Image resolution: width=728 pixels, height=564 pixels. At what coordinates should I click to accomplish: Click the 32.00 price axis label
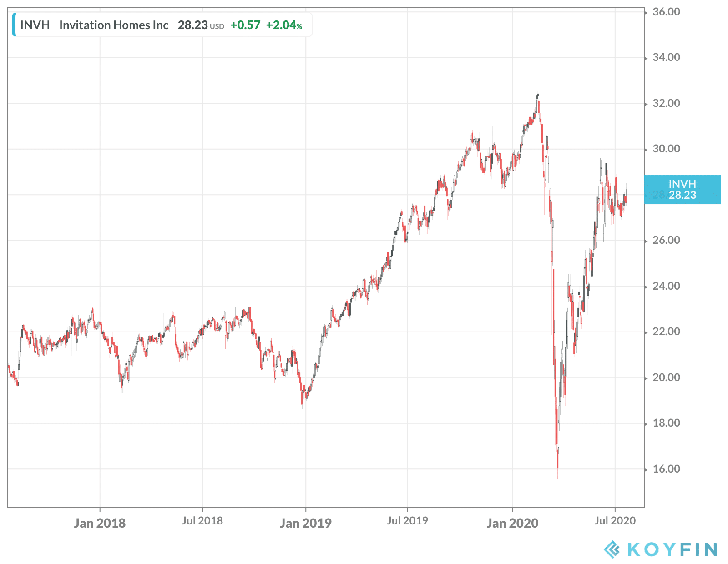click(x=666, y=104)
